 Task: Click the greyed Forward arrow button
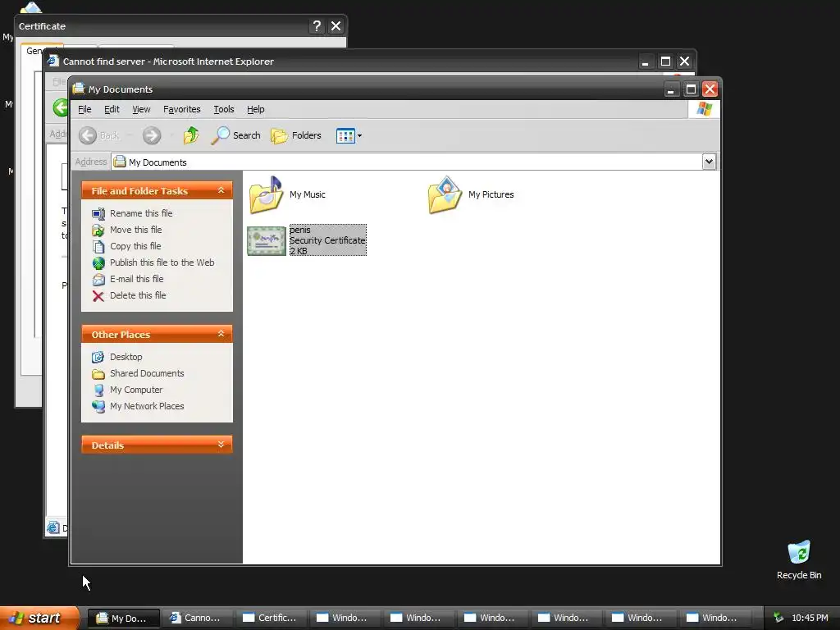[152, 135]
